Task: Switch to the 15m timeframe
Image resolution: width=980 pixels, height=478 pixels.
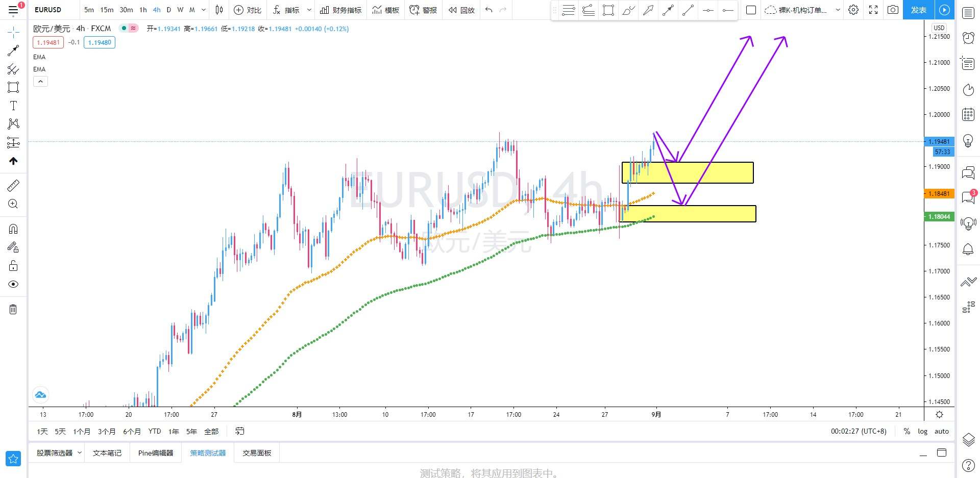Action: pyautogui.click(x=107, y=10)
